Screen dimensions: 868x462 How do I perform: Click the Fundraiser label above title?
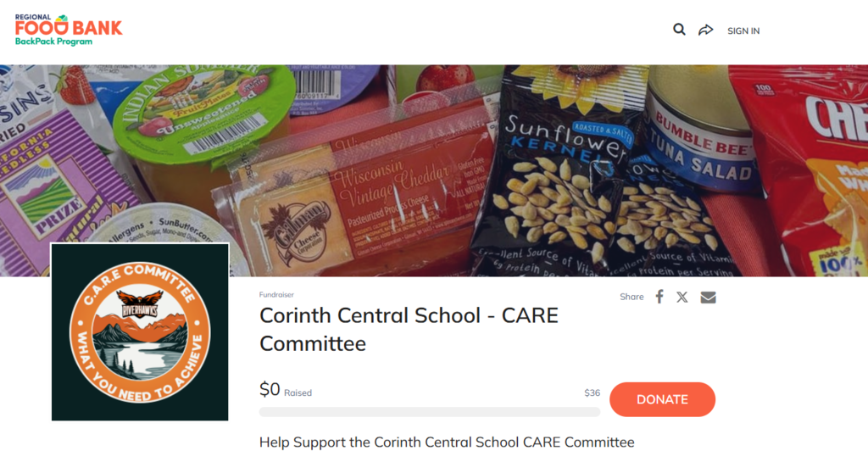[x=276, y=295]
